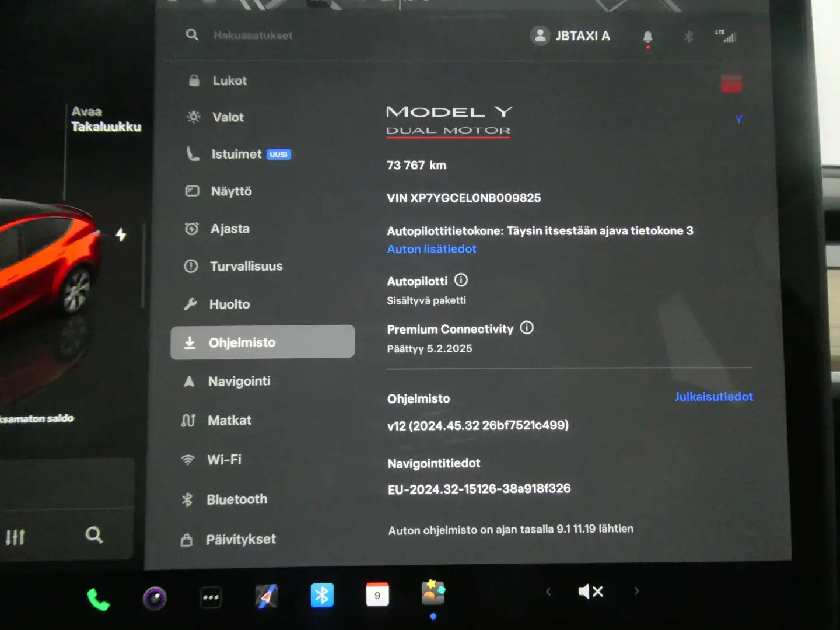The width and height of the screenshot is (840, 630).
Task: Open the green phone app
Action: [x=98, y=599]
